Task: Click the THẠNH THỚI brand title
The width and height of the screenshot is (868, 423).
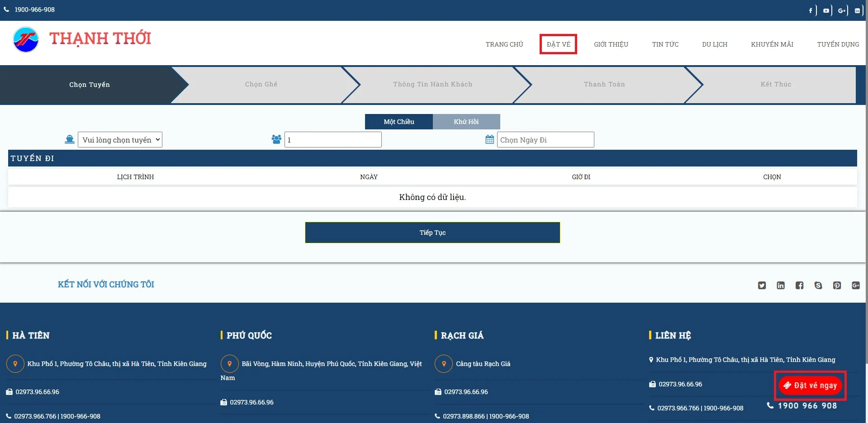Action: [x=100, y=38]
